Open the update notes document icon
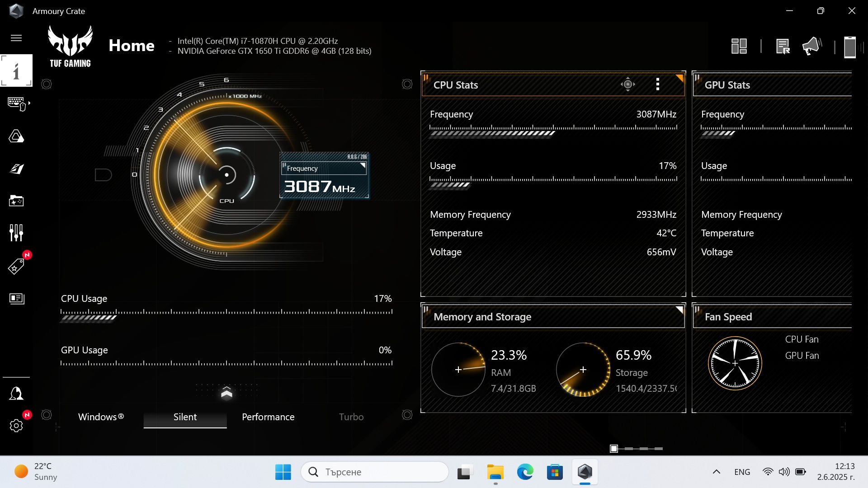 tap(783, 46)
